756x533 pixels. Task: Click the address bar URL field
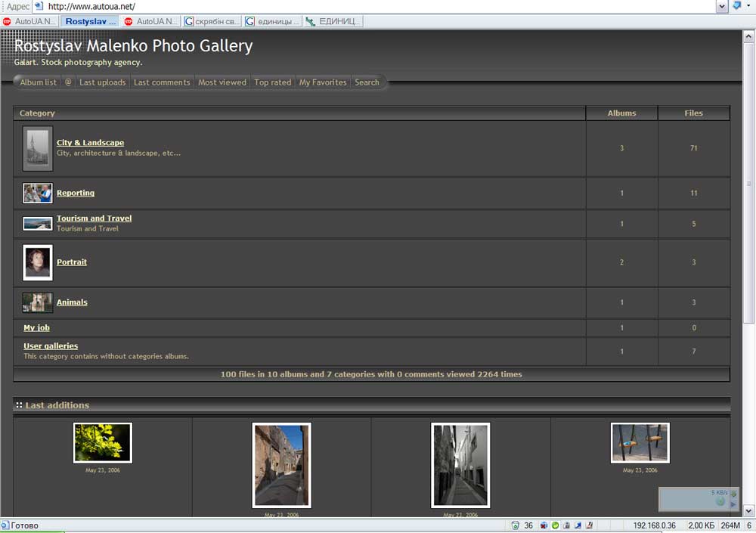click(378, 6)
